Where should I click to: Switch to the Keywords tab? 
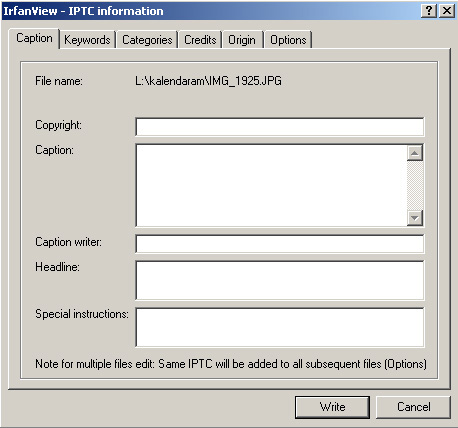(87, 40)
